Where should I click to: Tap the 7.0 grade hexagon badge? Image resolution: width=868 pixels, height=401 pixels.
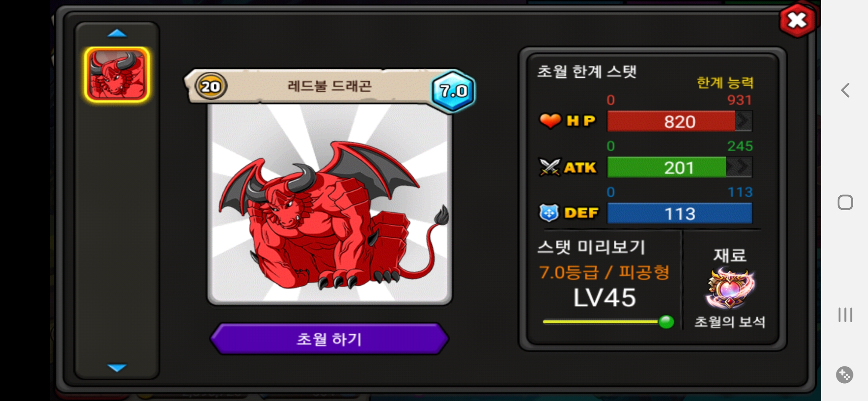click(453, 91)
